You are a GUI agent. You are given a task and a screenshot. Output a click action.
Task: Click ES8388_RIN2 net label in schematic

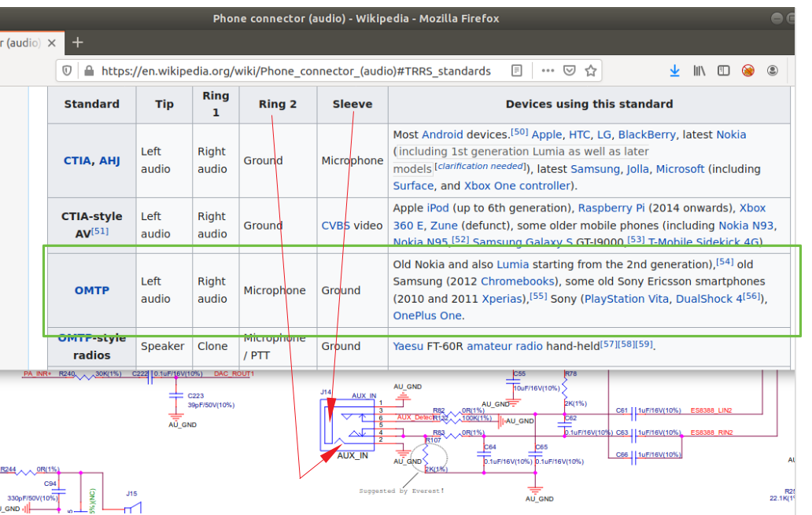(x=711, y=432)
